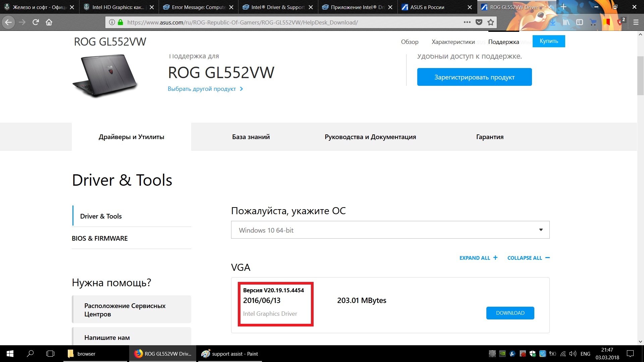Open Windows Defender tray icon
The height and width of the screenshot is (362, 644).
pyautogui.click(x=533, y=354)
